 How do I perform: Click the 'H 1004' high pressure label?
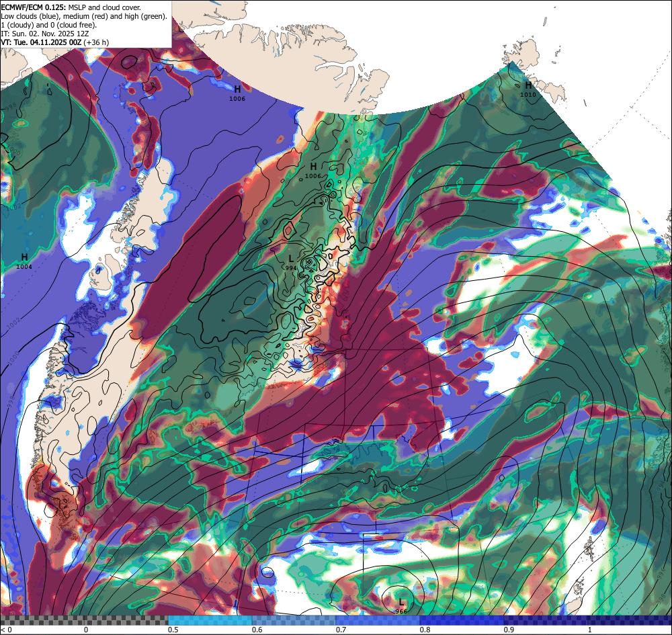pos(24,261)
